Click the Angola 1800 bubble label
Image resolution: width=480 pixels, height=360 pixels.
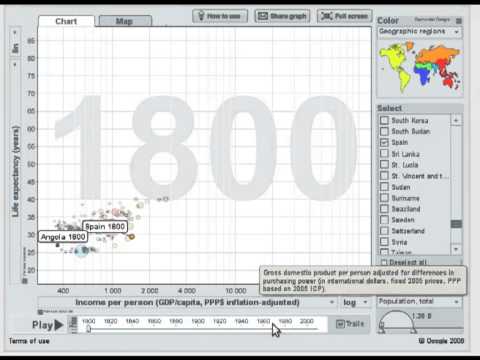63,237
